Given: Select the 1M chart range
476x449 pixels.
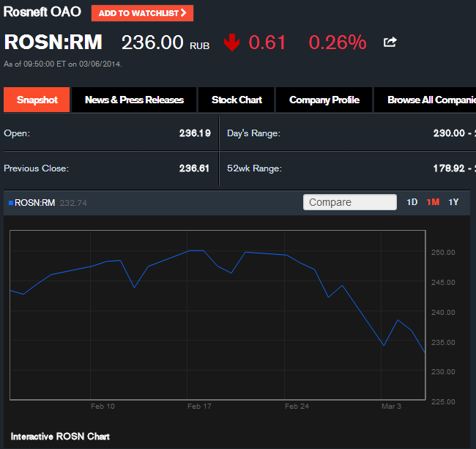Looking at the screenshot, I should coord(433,202).
